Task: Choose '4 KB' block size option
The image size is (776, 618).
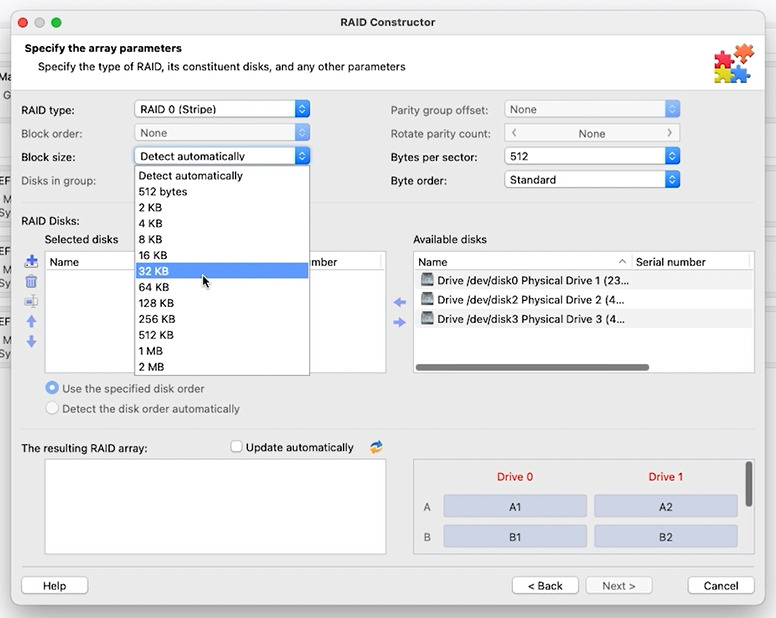Action: pyautogui.click(x=222, y=223)
